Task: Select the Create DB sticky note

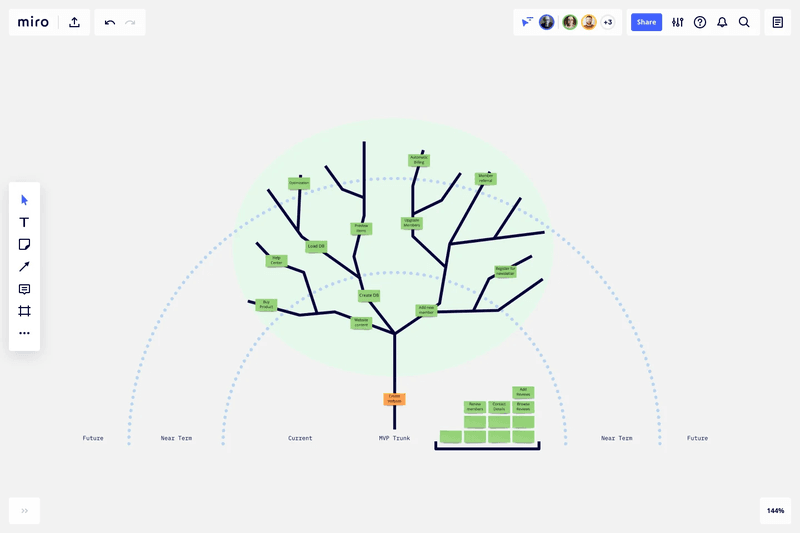Action: [x=369, y=295]
